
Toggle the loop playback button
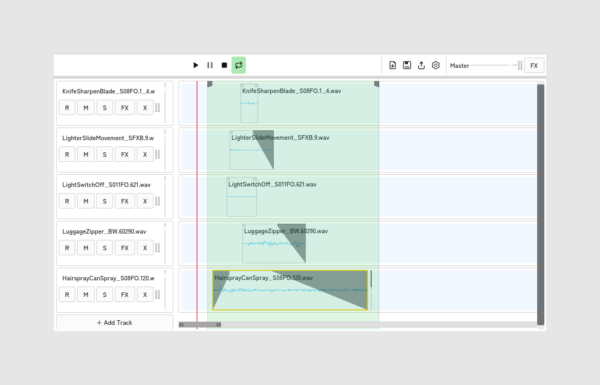coord(239,65)
